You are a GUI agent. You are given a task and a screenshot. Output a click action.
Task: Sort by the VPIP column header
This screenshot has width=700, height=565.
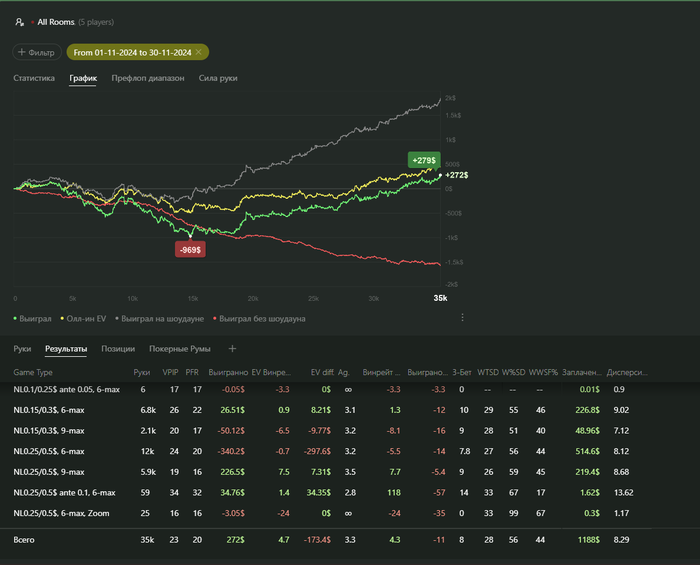click(x=170, y=372)
